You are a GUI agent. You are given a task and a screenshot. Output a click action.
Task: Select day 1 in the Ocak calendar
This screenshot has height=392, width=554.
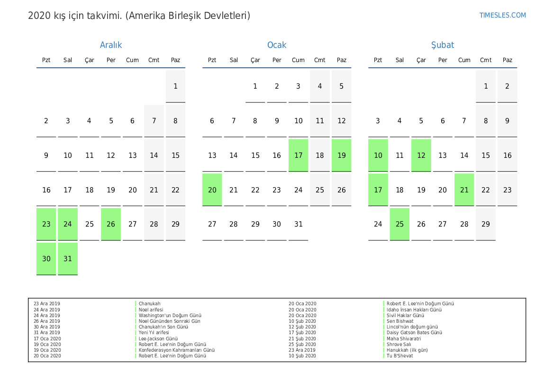tap(255, 86)
